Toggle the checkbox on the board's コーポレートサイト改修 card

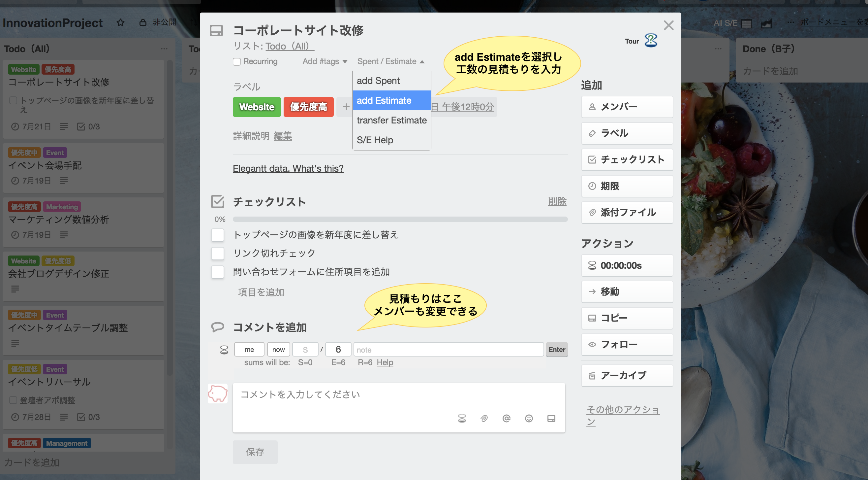coord(13,100)
